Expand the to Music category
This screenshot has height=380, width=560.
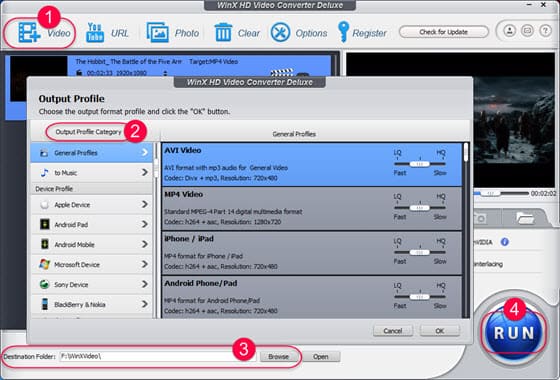92,173
